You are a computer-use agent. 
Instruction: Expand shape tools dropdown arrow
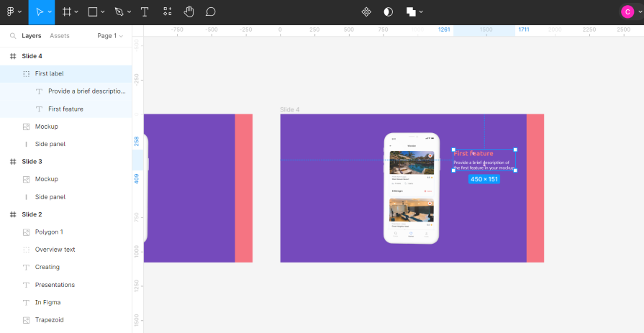pos(104,12)
